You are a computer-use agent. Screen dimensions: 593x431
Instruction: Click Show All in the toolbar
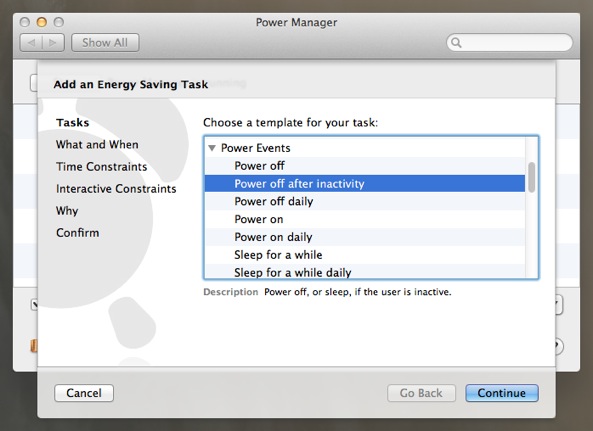(105, 42)
